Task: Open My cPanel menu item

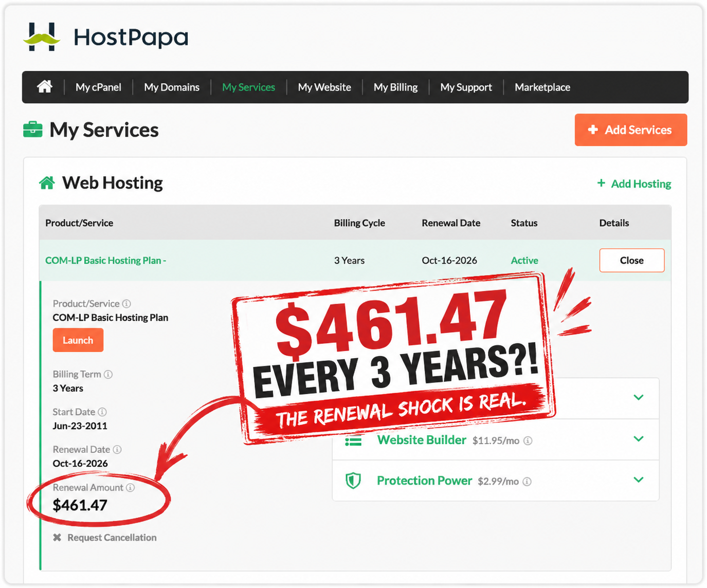Action: (98, 87)
